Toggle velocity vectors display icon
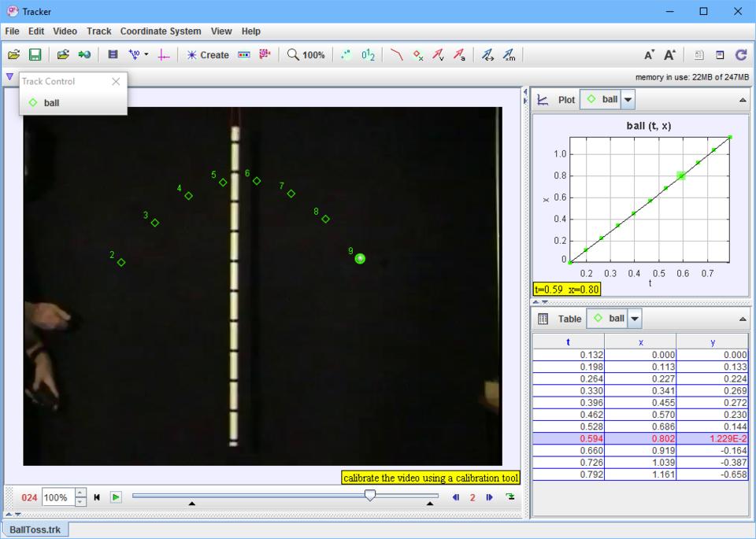The image size is (756, 539). coord(439,55)
